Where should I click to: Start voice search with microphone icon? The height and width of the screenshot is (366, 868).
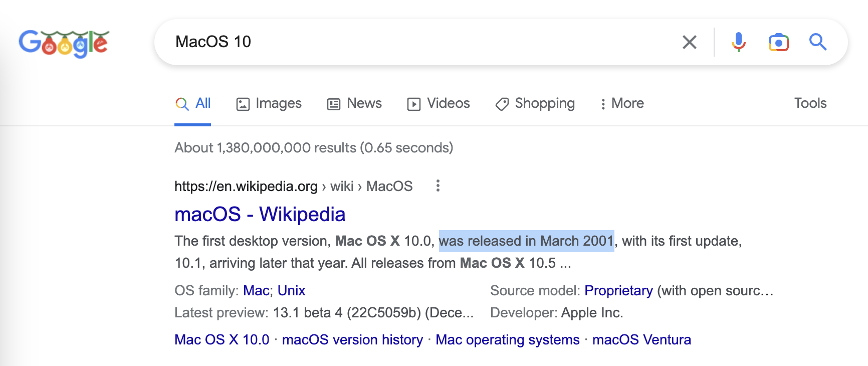click(738, 42)
